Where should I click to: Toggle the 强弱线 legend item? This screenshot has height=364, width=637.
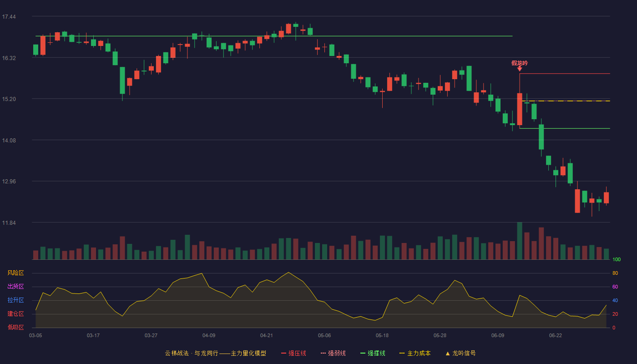(x=333, y=353)
